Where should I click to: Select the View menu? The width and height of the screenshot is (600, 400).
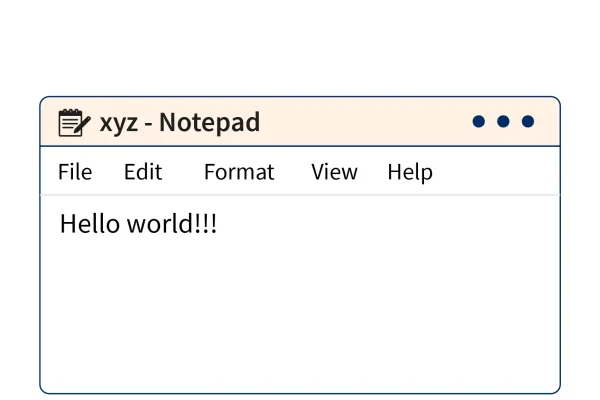tap(334, 172)
